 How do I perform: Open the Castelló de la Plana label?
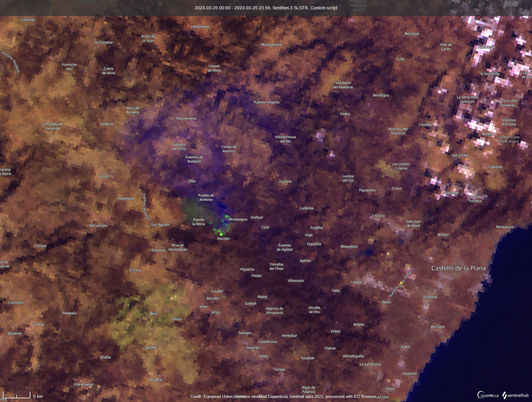(x=459, y=268)
